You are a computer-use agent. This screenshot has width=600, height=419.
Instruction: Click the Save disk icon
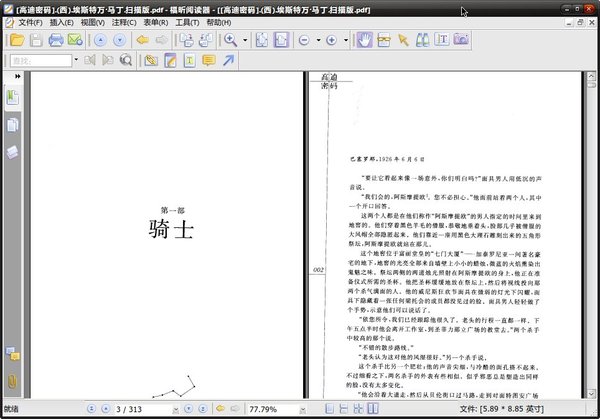point(36,40)
